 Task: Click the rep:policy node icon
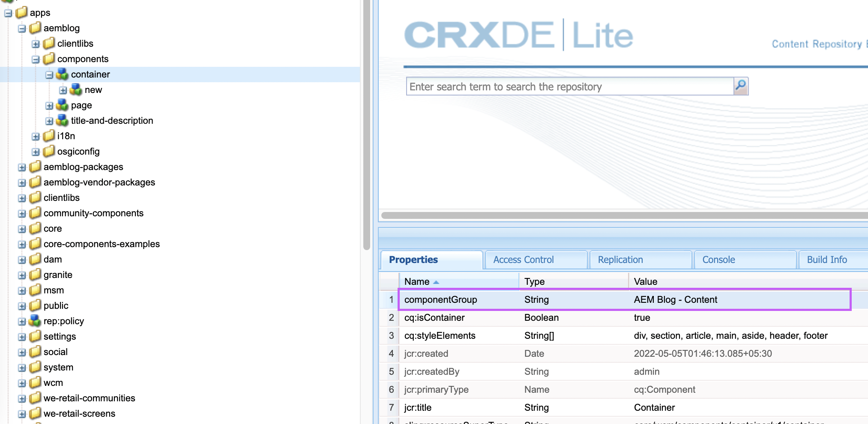coord(35,321)
